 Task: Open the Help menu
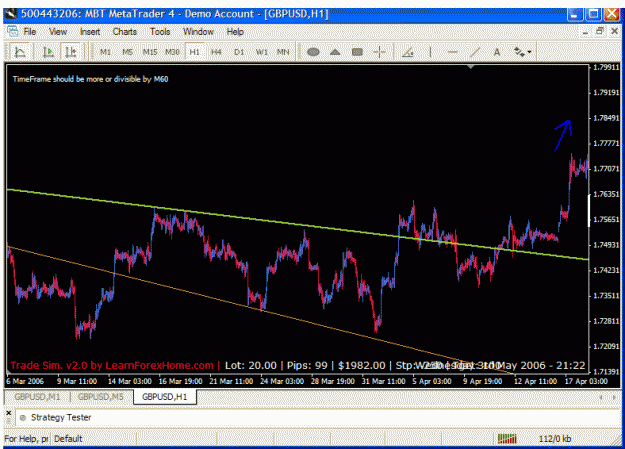[235, 32]
